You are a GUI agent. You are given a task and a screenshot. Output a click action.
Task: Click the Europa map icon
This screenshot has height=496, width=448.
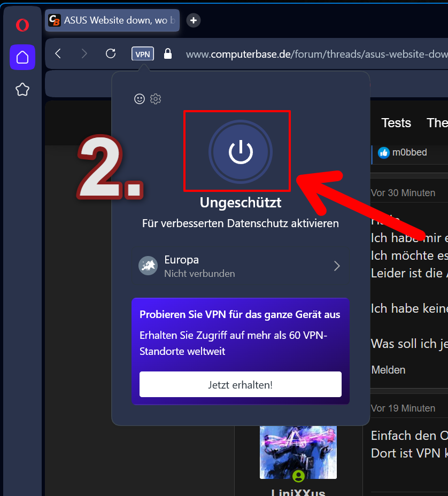[148, 266]
